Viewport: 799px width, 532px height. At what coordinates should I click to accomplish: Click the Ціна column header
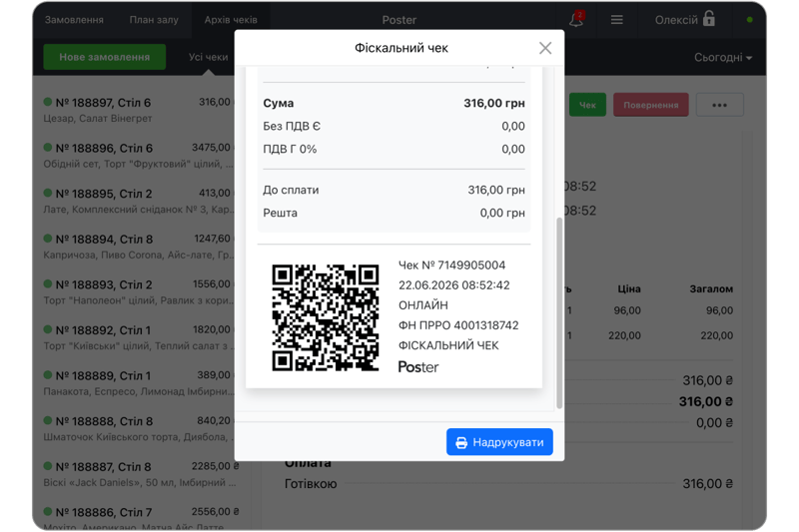click(629, 288)
